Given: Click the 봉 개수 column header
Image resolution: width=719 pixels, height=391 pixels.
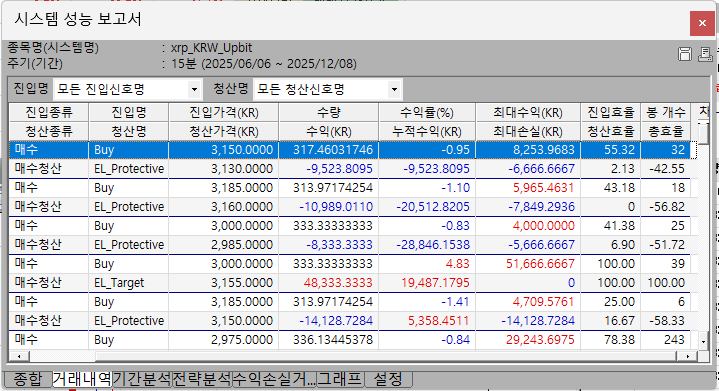Looking at the screenshot, I should 666,112.
